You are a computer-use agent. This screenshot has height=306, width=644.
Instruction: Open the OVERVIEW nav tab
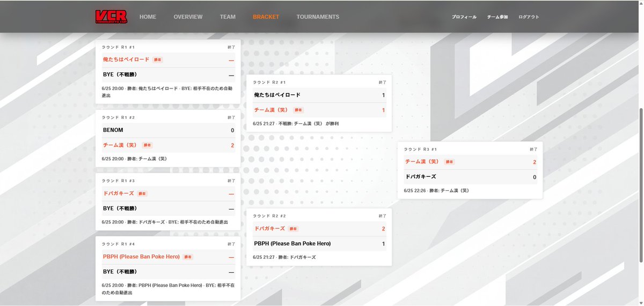tap(188, 17)
